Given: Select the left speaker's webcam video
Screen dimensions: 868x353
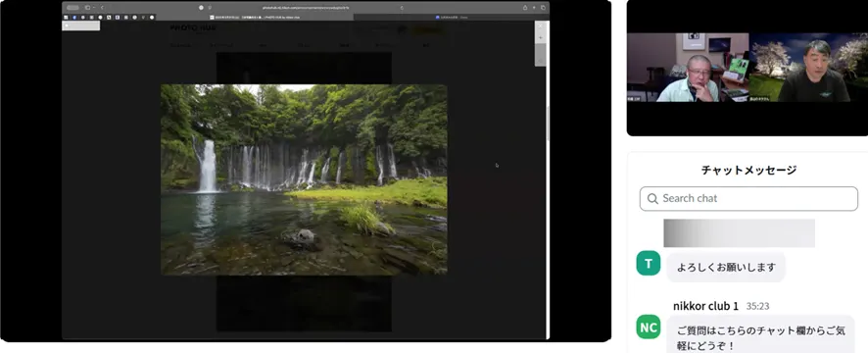Looking at the screenshot, I should click(x=688, y=67).
